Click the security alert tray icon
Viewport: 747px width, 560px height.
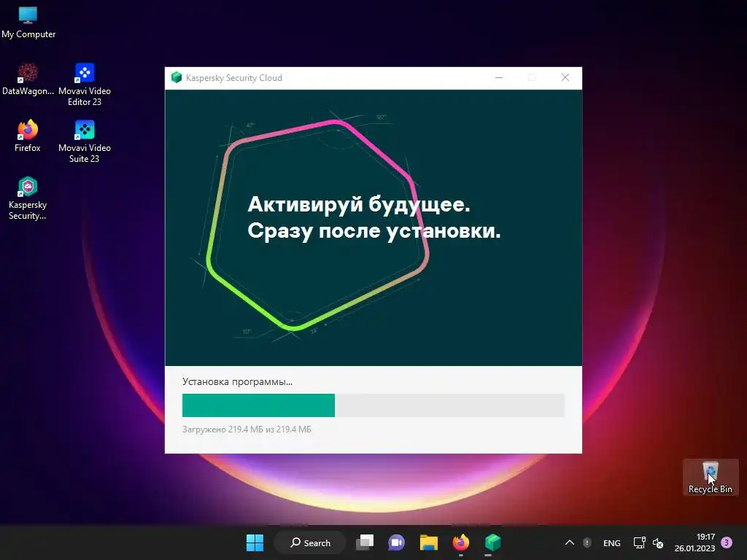click(587, 542)
